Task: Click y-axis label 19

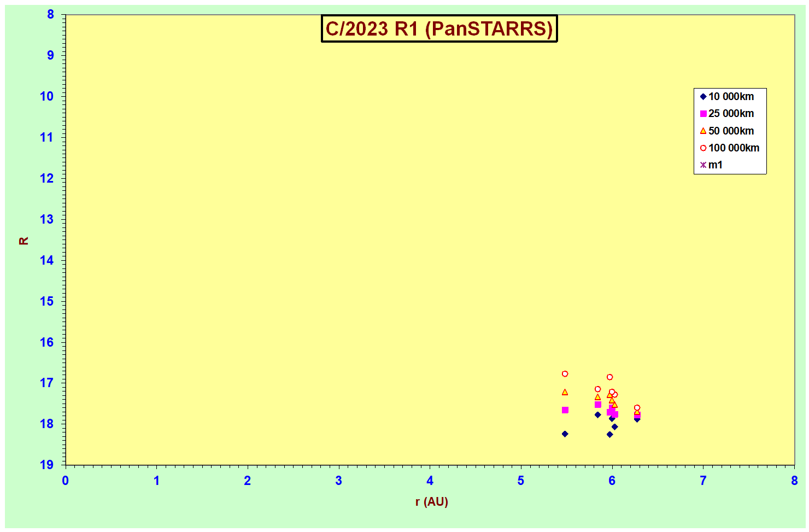Action: (47, 465)
